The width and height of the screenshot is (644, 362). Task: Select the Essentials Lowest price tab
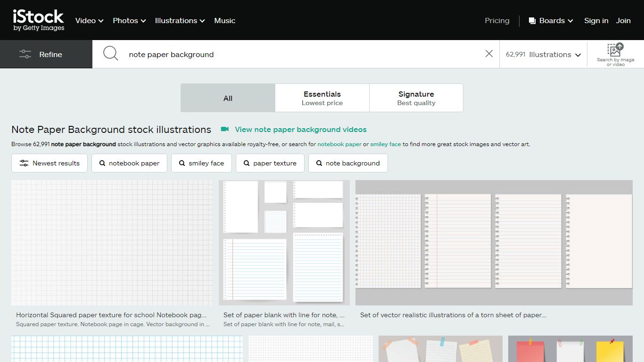coord(322,98)
